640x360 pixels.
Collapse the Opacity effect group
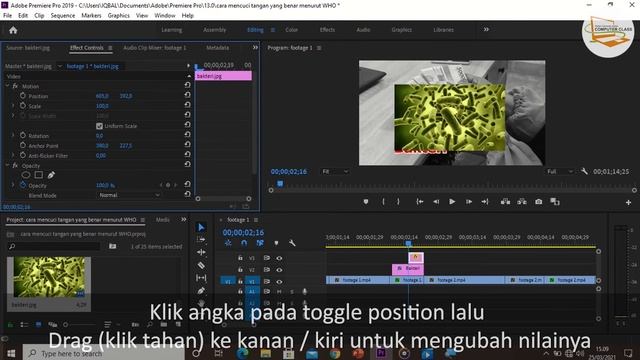7,165
